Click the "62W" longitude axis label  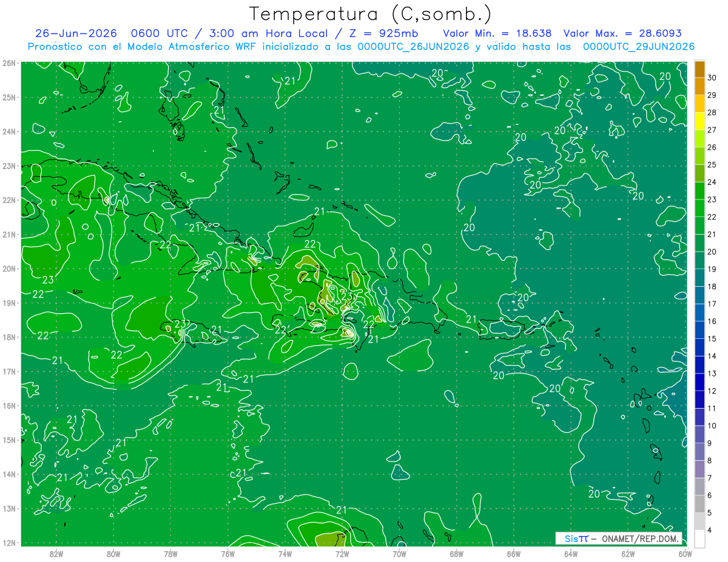pos(628,554)
